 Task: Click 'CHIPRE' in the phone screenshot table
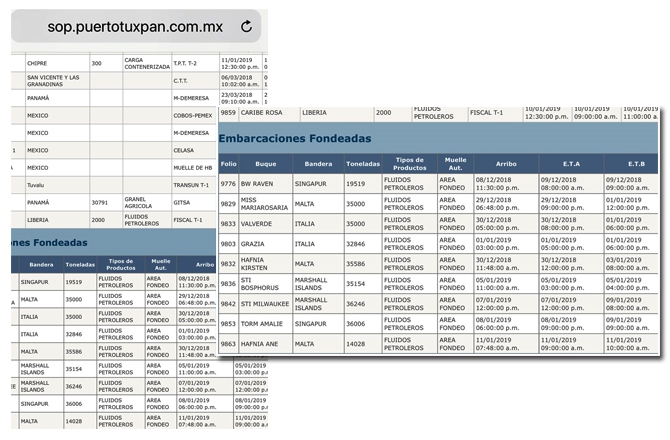tap(37, 63)
